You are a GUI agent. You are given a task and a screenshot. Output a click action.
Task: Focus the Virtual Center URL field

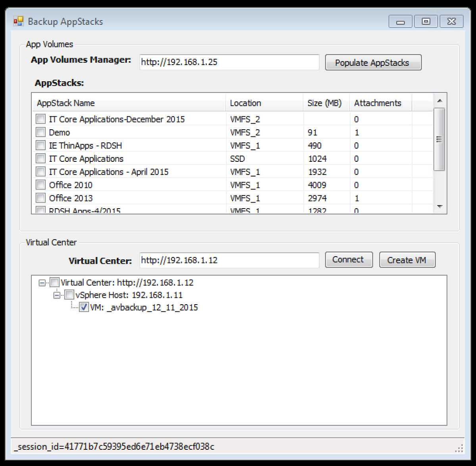coord(229,260)
